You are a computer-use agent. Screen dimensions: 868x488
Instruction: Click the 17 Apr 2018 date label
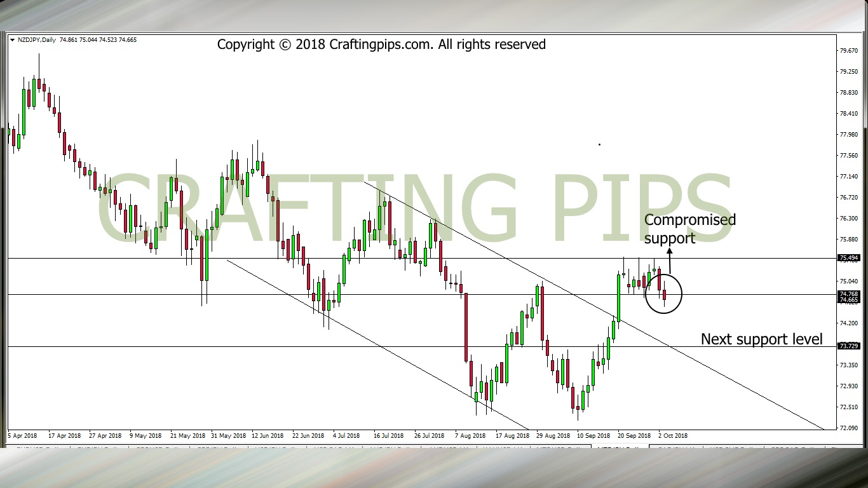[x=64, y=436]
